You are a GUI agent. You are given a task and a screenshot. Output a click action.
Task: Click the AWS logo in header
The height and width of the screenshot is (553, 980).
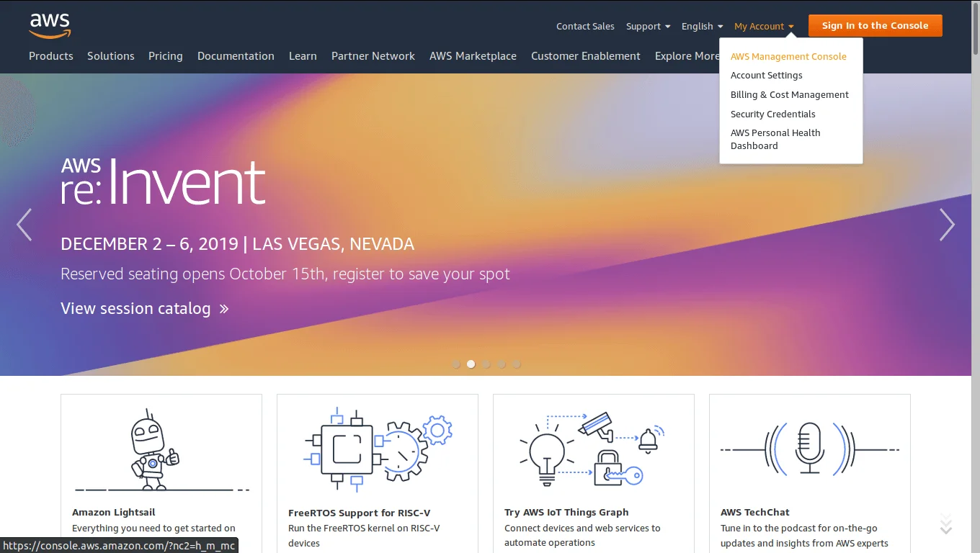click(50, 25)
